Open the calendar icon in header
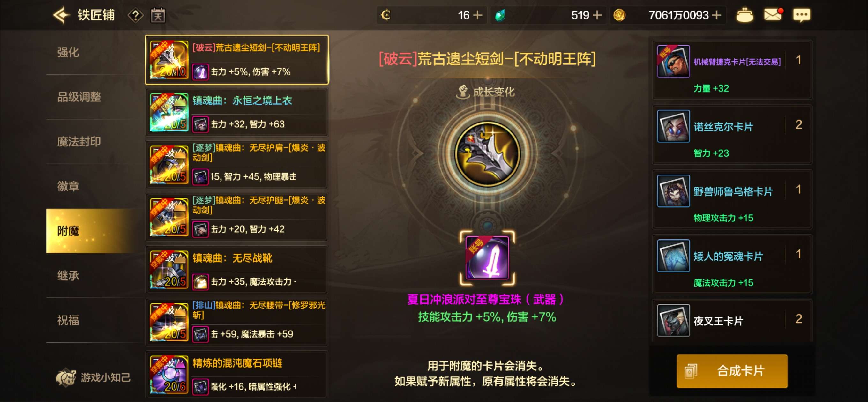The width and height of the screenshot is (868, 402). (158, 15)
